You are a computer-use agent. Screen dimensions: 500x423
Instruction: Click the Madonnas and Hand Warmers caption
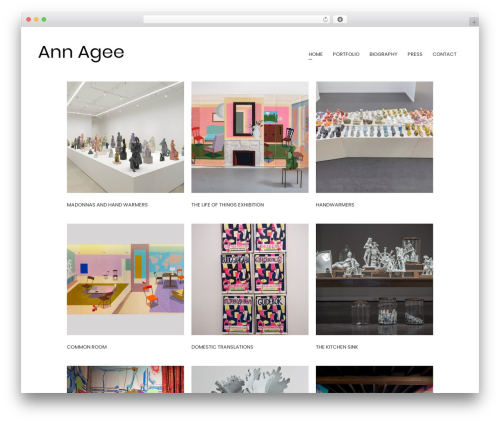pyautogui.click(x=107, y=205)
